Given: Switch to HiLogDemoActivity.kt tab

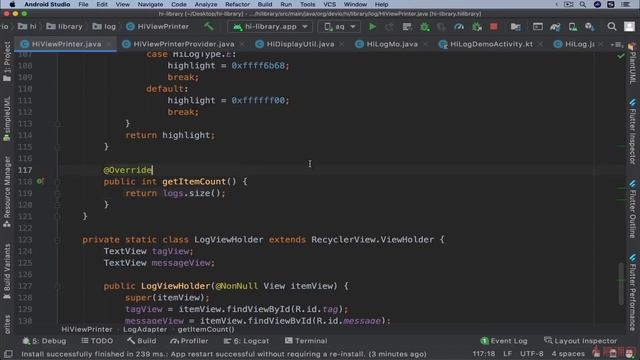Looking at the screenshot, I should click(491, 44).
